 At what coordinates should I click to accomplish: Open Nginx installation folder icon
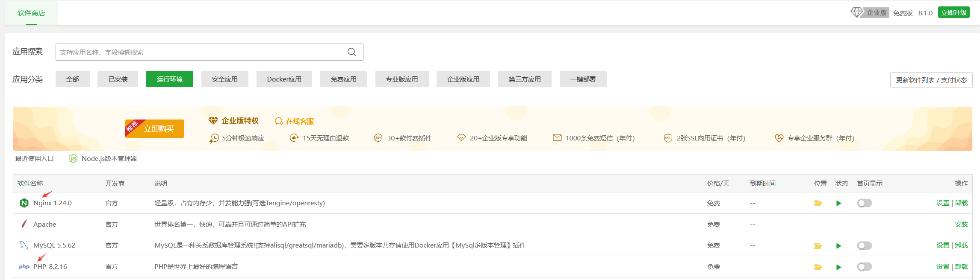click(x=818, y=203)
